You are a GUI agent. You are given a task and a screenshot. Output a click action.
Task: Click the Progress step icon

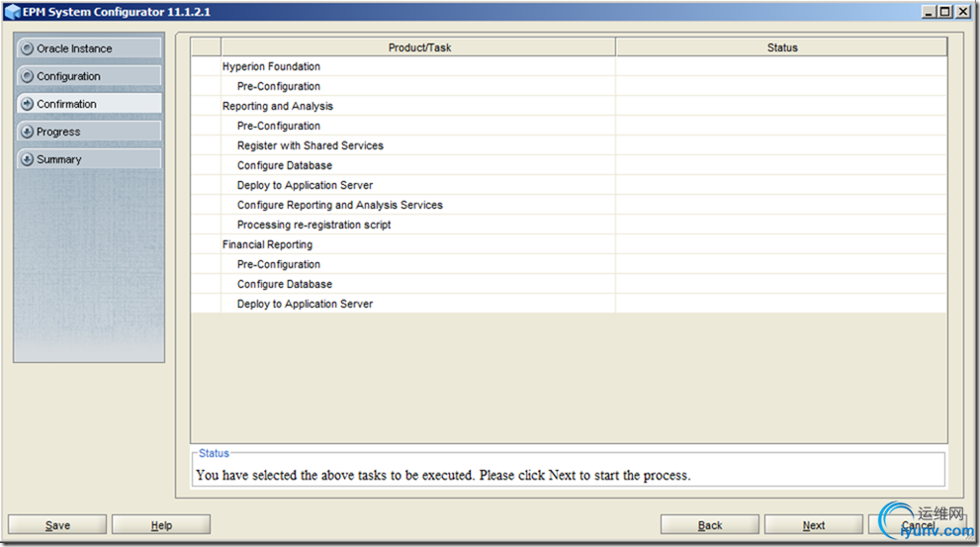pos(27,132)
